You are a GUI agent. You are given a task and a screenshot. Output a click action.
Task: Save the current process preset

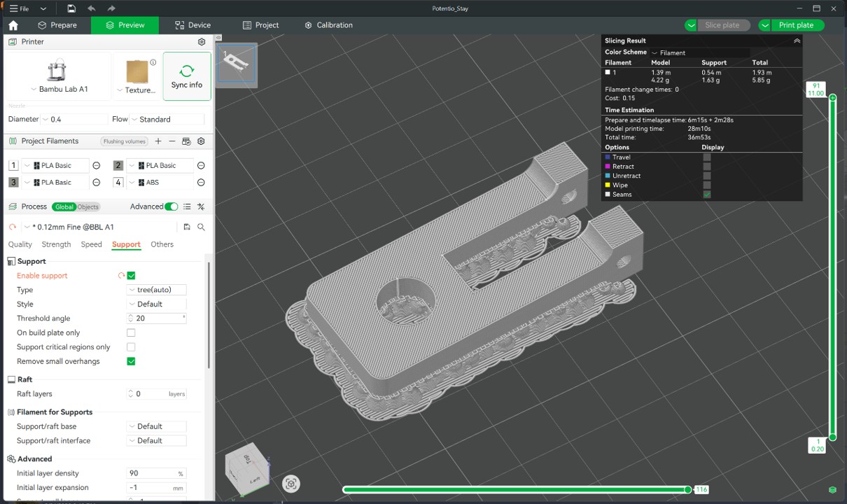click(187, 227)
